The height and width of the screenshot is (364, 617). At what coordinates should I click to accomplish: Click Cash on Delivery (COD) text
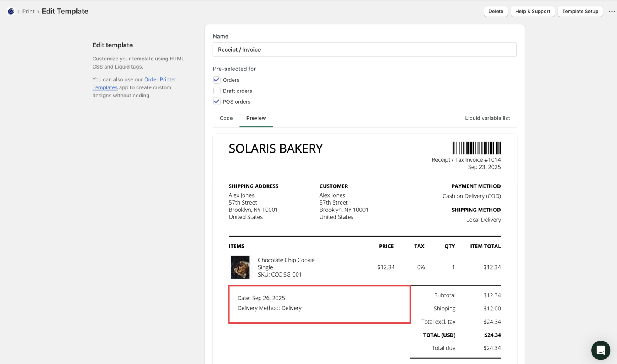pyautogui.click(x=472, y=196)
